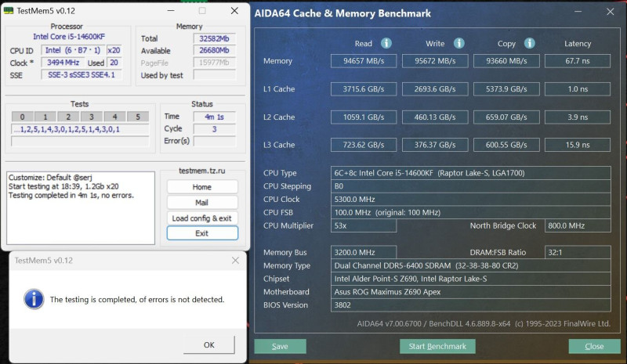Click L3 Cache Copy 600.55 GB/s
This screenshot has width=627, height=364.
point(506,145)
